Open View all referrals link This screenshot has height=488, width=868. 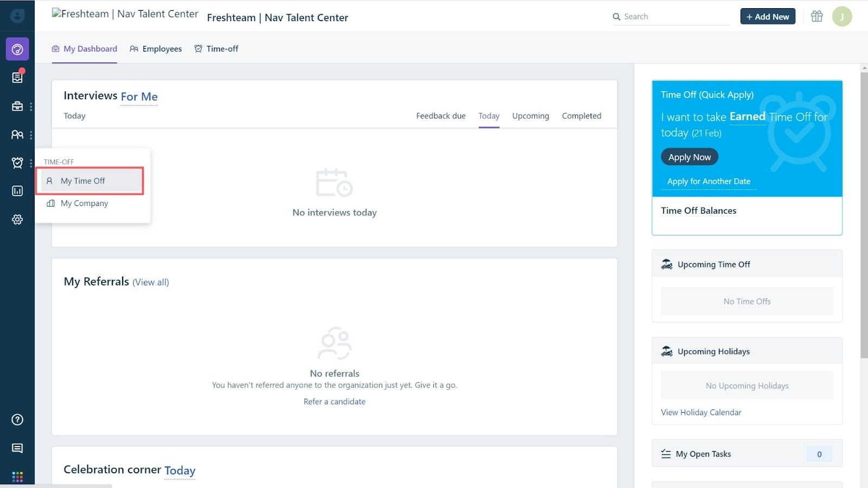[x=151, y=282]
